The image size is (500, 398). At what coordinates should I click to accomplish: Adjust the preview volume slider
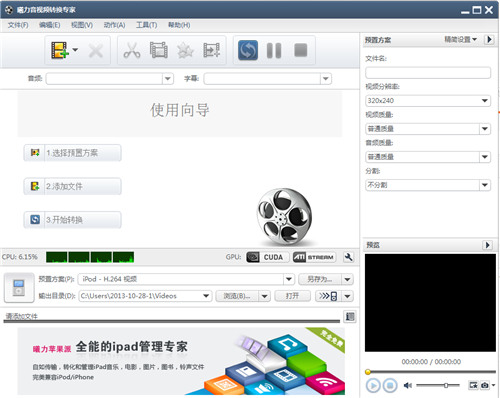(438, 385)
